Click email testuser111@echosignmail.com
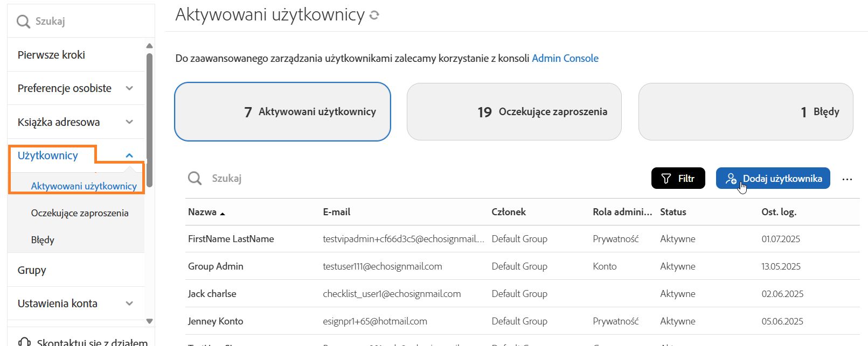The width and height of the screenshot is (868, 346). pos(383,266)
